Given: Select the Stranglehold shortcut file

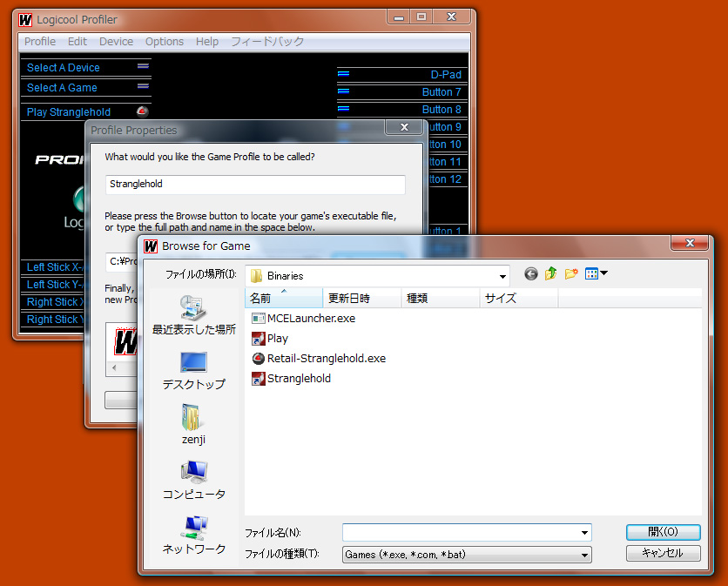Looking at the screenshot, I should [x=291, y=379].
